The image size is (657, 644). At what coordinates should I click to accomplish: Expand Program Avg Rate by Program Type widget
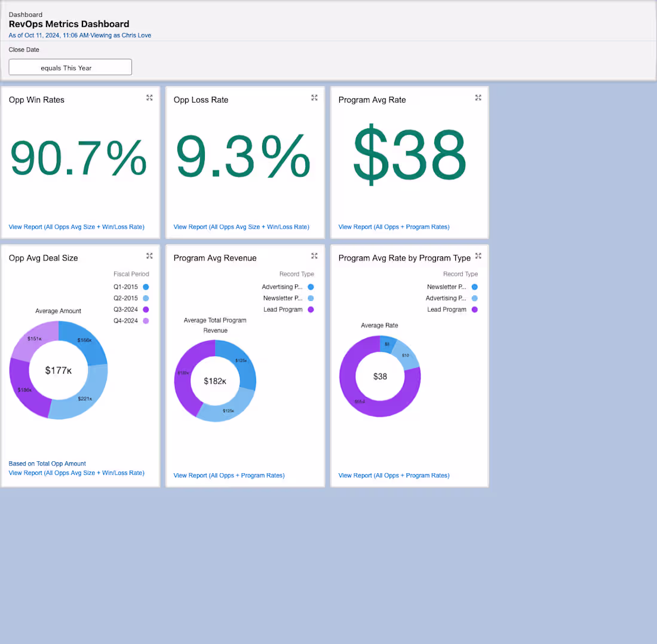click(478, 255)
